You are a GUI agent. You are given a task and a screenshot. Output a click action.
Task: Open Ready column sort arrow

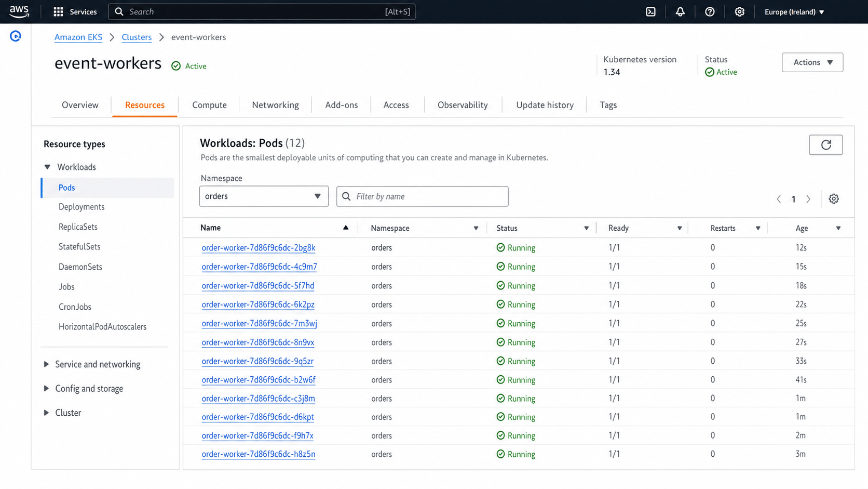[679, 228]
